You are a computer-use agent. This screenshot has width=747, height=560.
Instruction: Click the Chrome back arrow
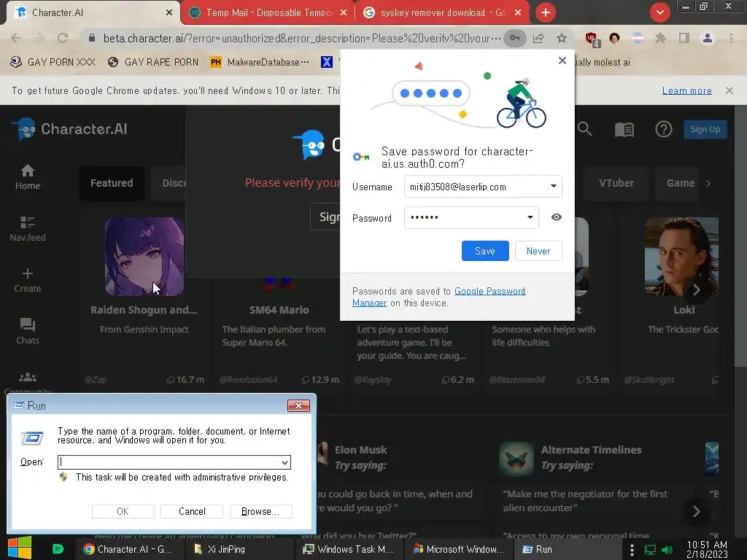[16, 38]
